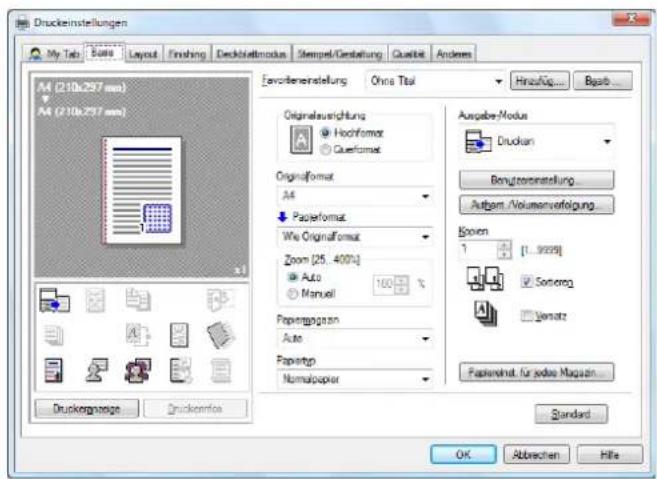The image size is (657, 479).
Task: Open the Layout tab
Action: click(x=143, y=54)
